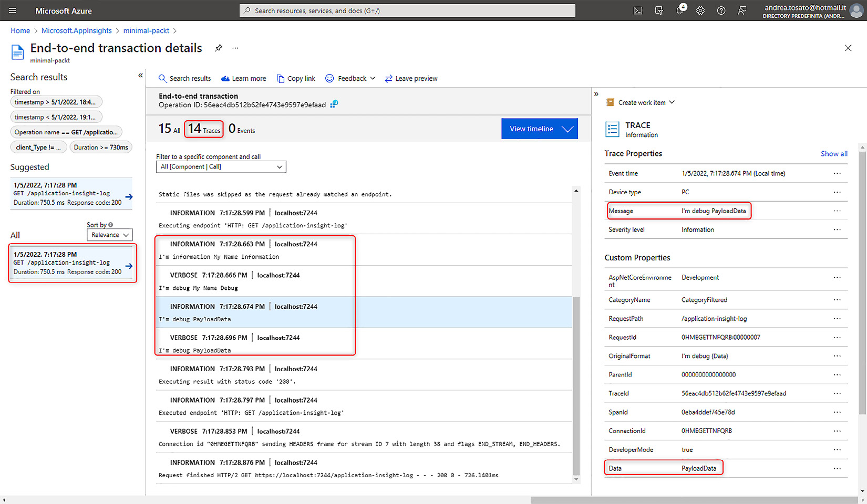
Task: Close the End-to-end transaction details blade
Action: [x=848, y=48]
